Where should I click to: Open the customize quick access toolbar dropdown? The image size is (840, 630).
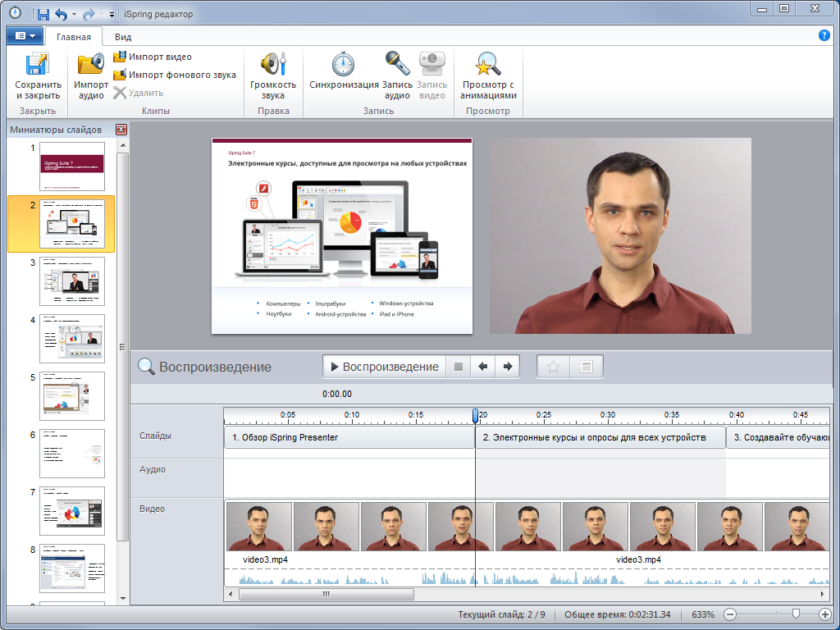click(112, 15)
